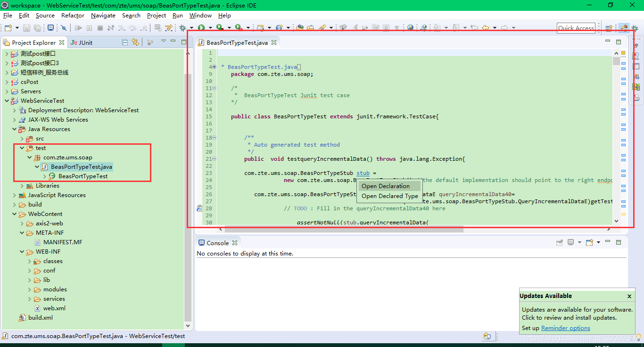
Task: Expand the src folder node
Action: (22, 139)
